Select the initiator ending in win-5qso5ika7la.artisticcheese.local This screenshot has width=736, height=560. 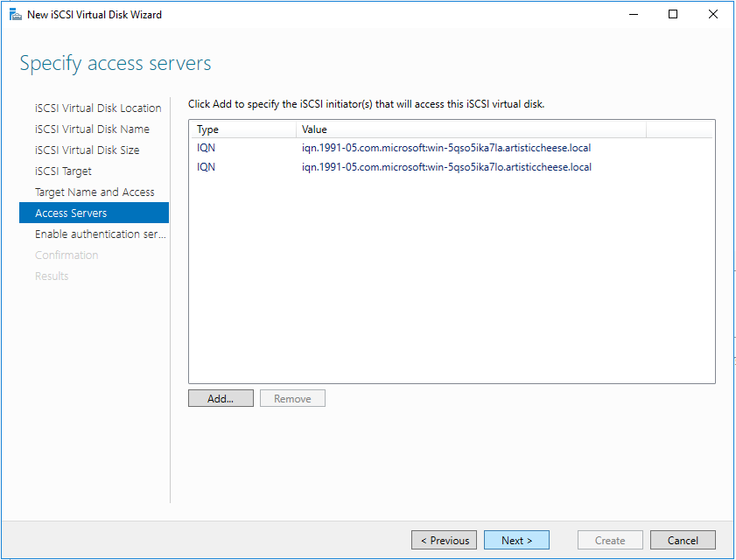pyautogui.click(x=445, y=148)
